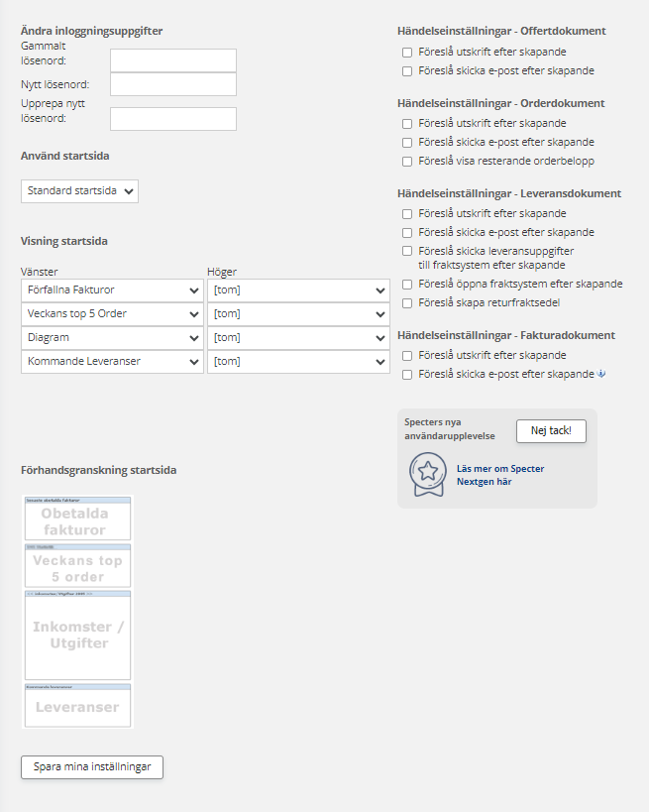Expand the Förfallna Fakturor dropdown
The image size is (649, 812).
112,290
